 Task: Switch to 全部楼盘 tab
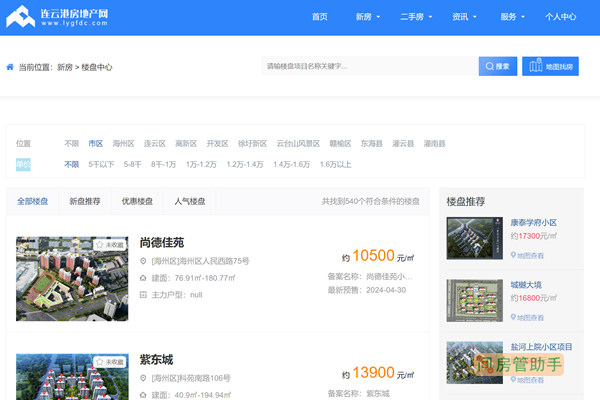33,201
